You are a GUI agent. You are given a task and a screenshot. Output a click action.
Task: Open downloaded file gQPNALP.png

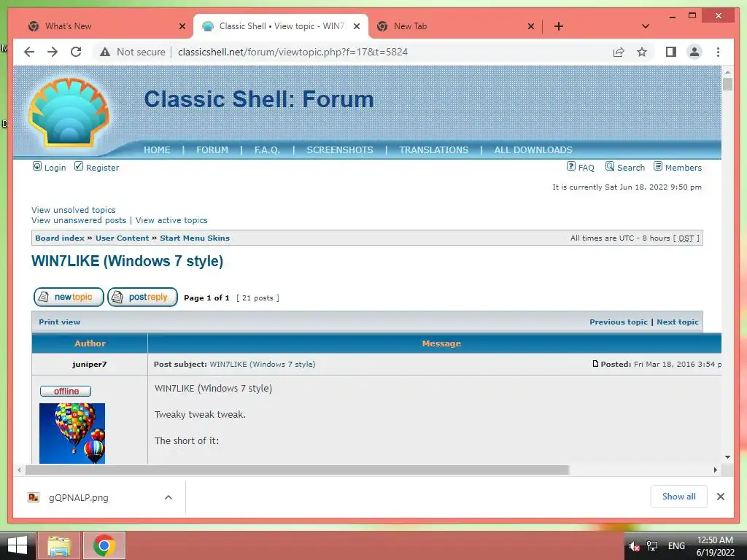(79, 497)
